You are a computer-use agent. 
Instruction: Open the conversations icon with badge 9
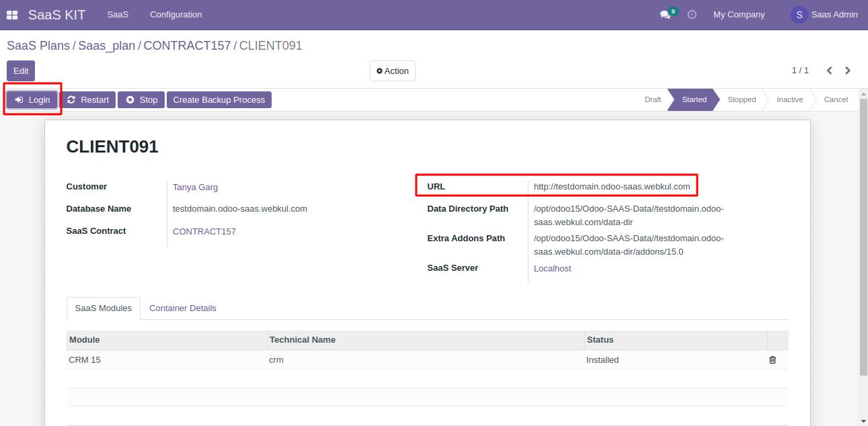[668, 14]
